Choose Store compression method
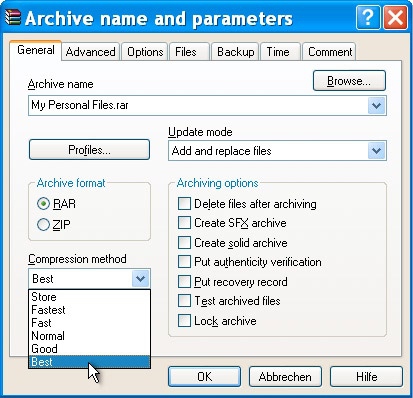 (x=89, y=297)
